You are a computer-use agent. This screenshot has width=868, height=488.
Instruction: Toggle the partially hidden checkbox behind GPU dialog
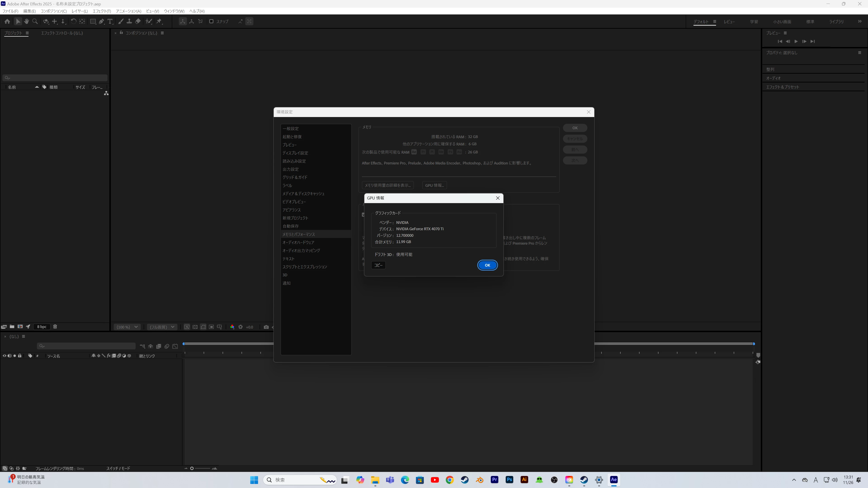363,215
